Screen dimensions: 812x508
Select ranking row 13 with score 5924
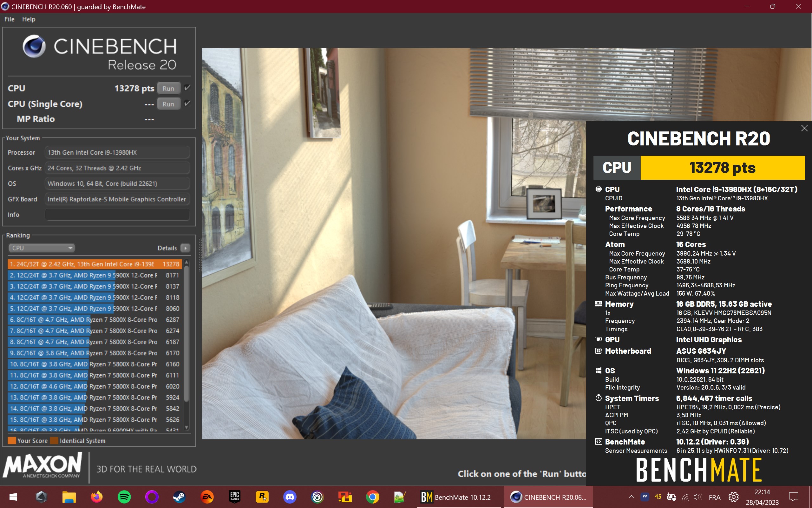coord(95,397)
